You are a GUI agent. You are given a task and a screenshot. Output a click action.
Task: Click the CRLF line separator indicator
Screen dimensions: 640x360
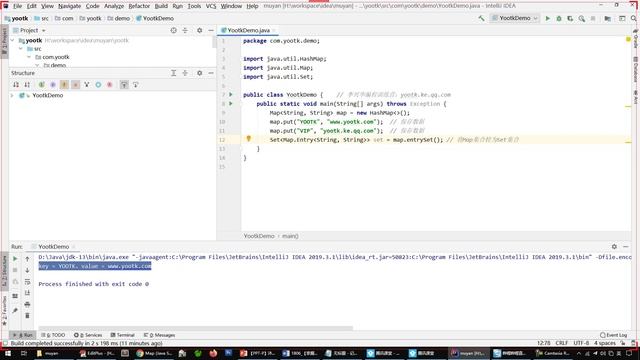(562, 343)
